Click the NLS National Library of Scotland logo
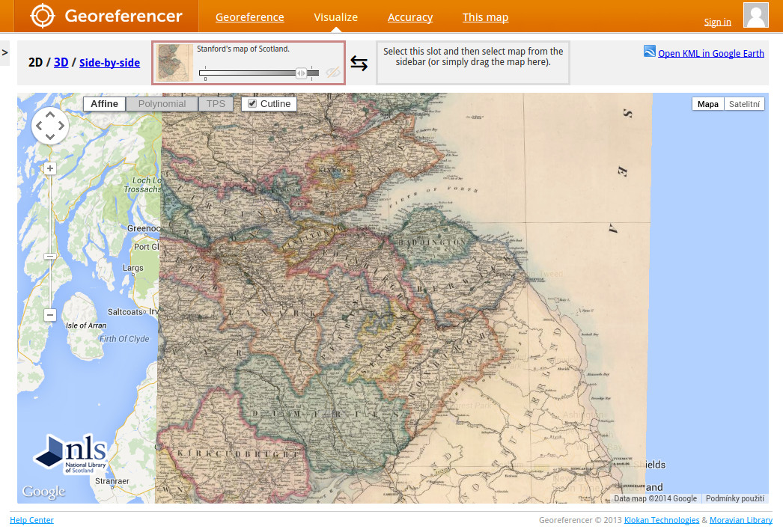The width and height of the screenshot is (783, 532). click(x=70, y=453)
